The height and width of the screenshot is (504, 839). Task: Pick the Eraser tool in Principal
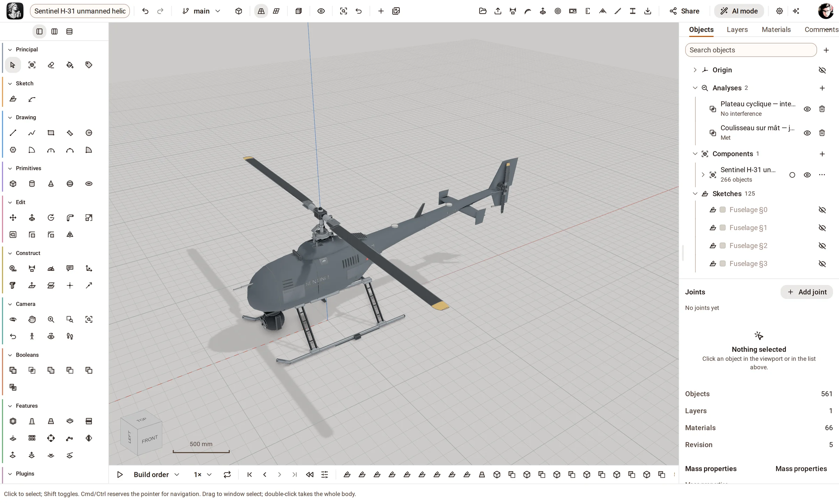51,65
